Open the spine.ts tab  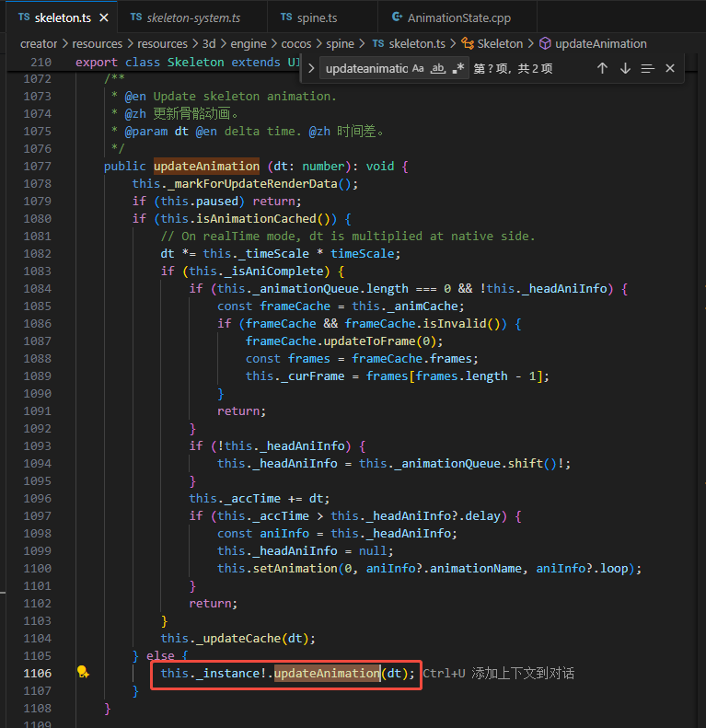[317, 17]
